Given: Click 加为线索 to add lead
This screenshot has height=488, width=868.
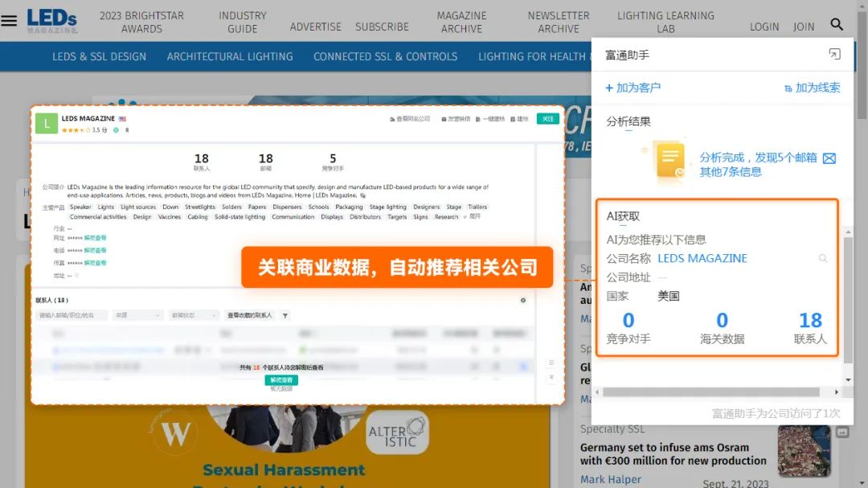Looking at the screenshot, I should [x=812, y=88].
